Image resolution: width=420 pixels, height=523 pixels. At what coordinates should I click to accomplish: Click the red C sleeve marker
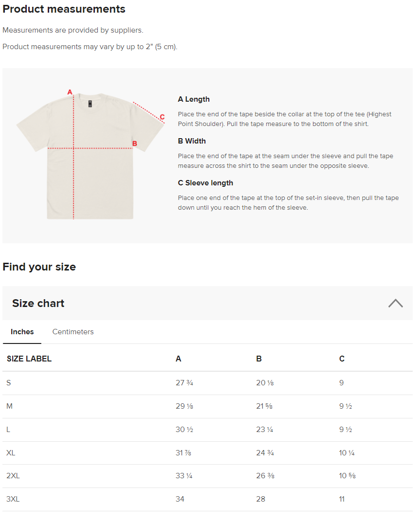162,117
